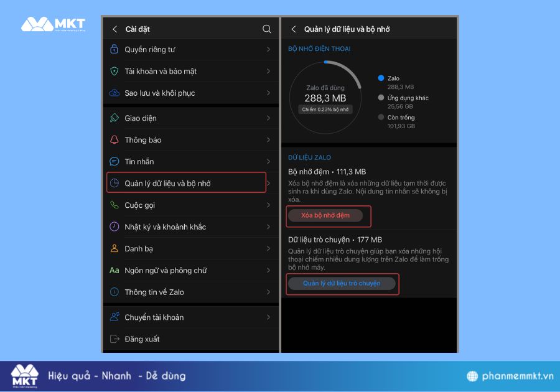Screen dimensions: 560x392
Task: Expand Thông tin về Zalo with its arrow
Action: (269, 292)
